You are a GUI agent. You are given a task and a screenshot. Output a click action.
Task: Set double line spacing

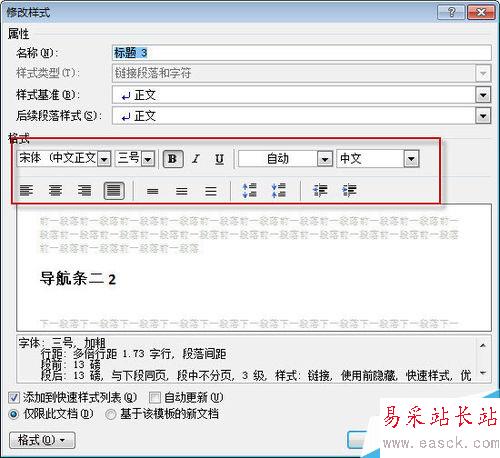pyautogui.click(x=211, y=191)
